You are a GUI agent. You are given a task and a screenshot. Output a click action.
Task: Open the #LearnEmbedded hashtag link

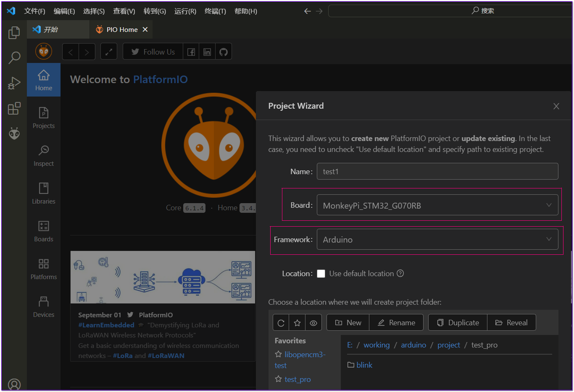coord(106,325)
